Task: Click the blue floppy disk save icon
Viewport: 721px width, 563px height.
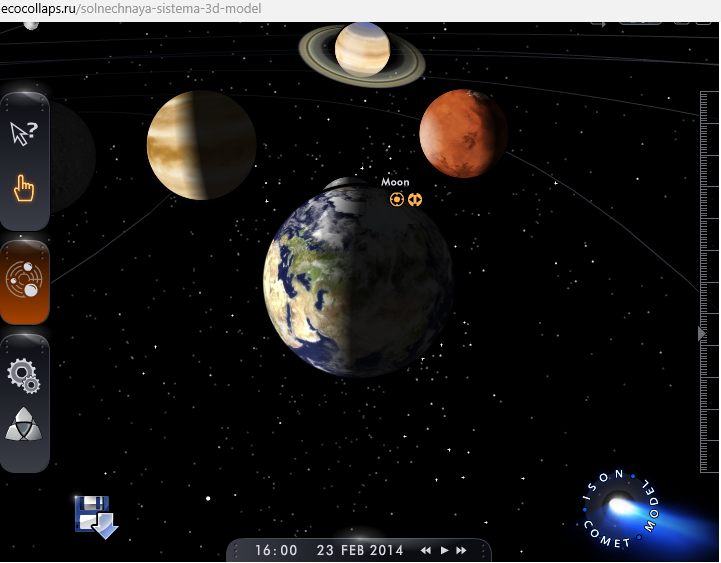Action: (x=95, y=516)
